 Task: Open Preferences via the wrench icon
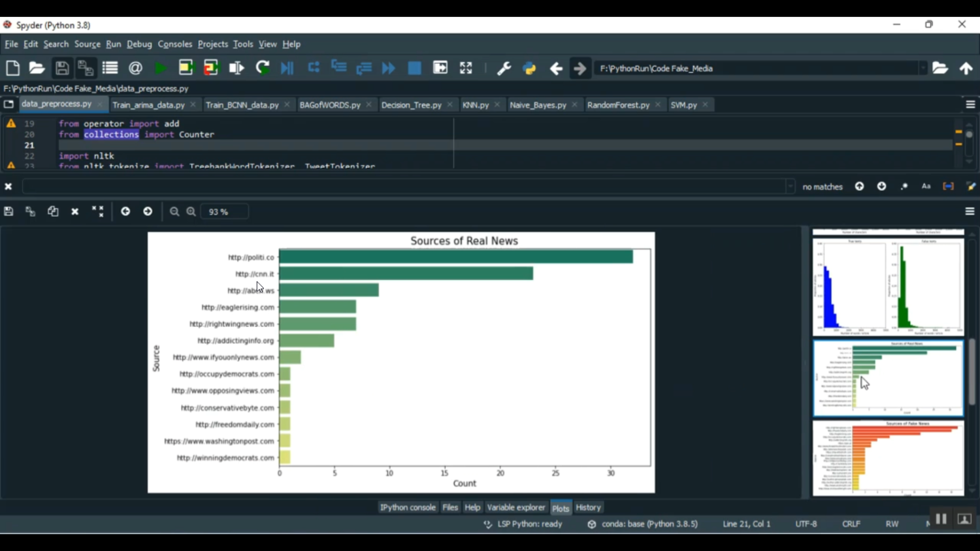[504, 68]
